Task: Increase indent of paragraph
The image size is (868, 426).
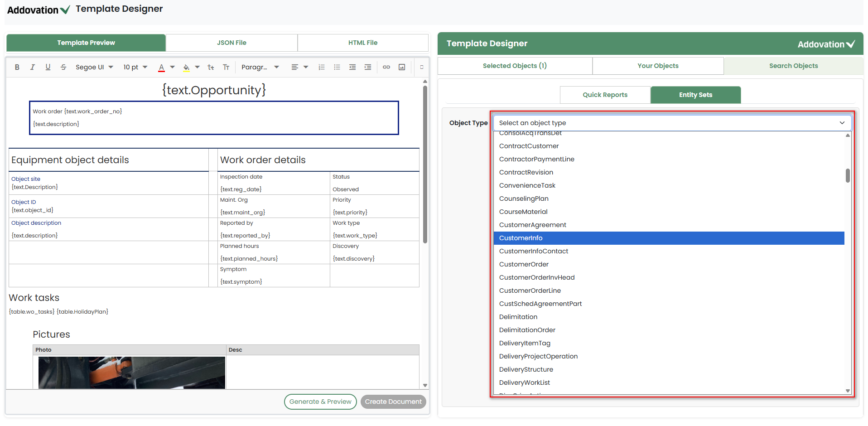Action: point(368,67)
